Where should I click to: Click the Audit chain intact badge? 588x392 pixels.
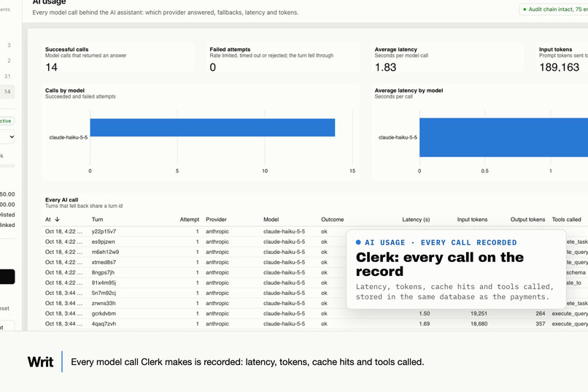point(554,9)
